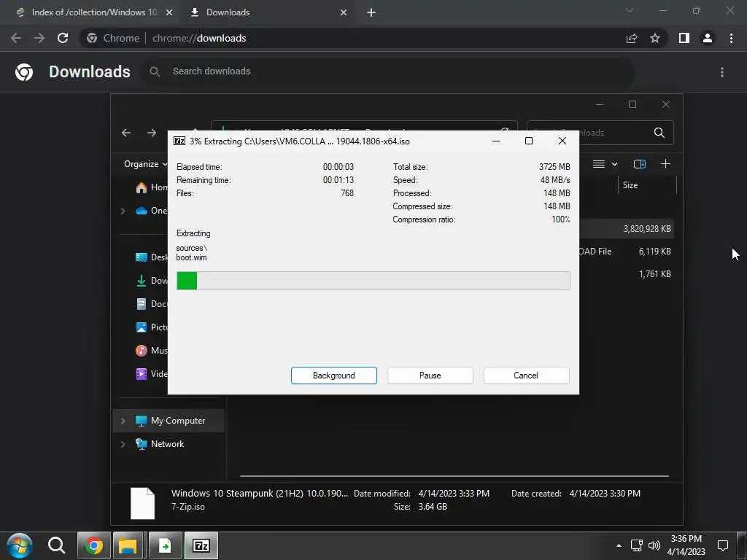Image resolution: width=747 pixels, height=560 pixels.
Task: Share this page icon in address bar
Action: (x=632, y=38)
